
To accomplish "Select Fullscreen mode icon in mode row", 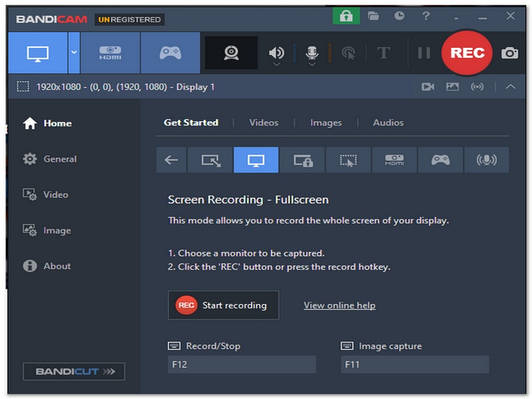I will click(256, 160).
